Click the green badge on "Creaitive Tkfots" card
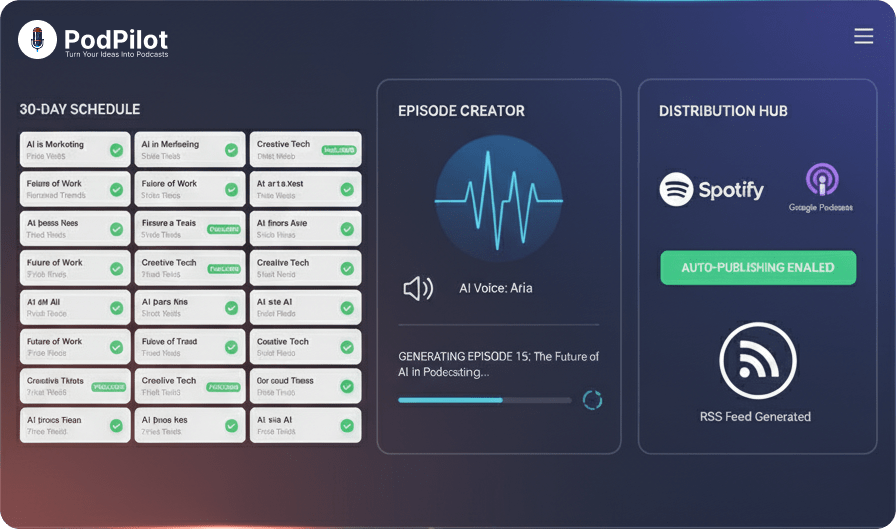This screenshot has height=529, width=896. [108, 386]
